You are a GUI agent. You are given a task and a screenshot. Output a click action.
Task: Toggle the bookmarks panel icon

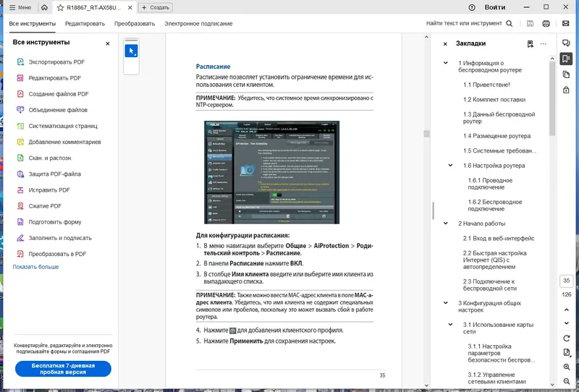(566, 59)
